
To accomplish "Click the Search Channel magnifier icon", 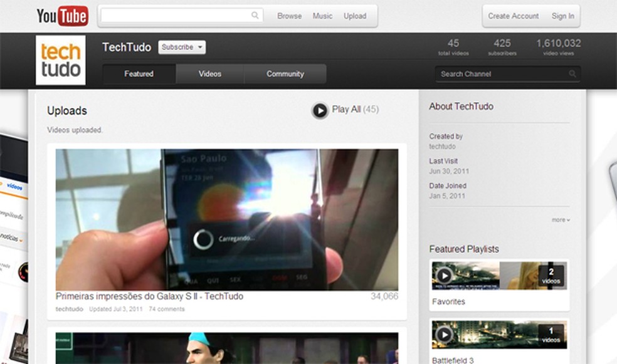I will (572, 74).
